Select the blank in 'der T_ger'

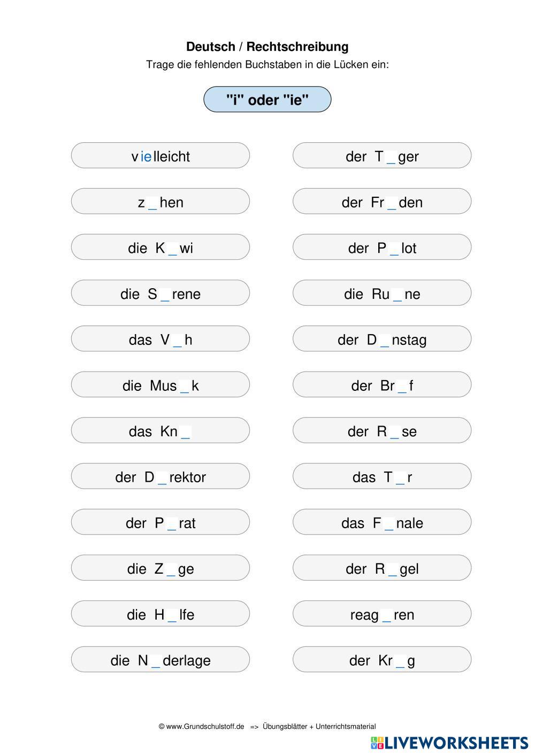tap(391, 157)
